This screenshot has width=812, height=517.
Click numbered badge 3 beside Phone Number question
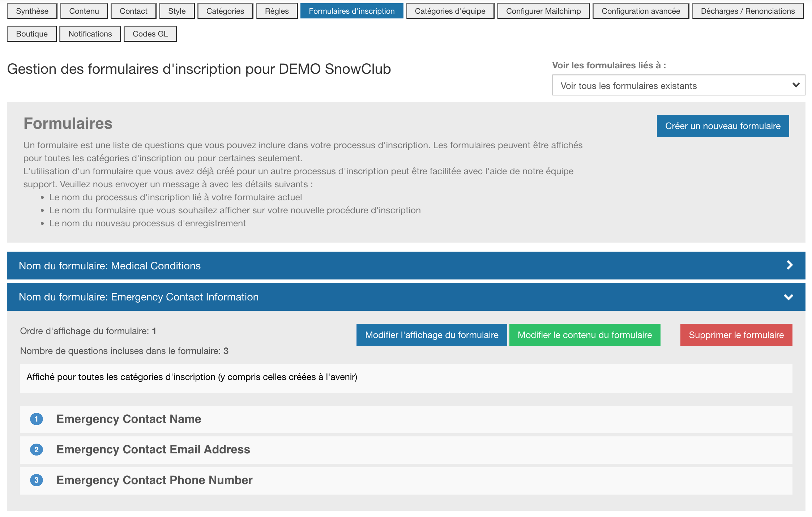click(36, 480)
